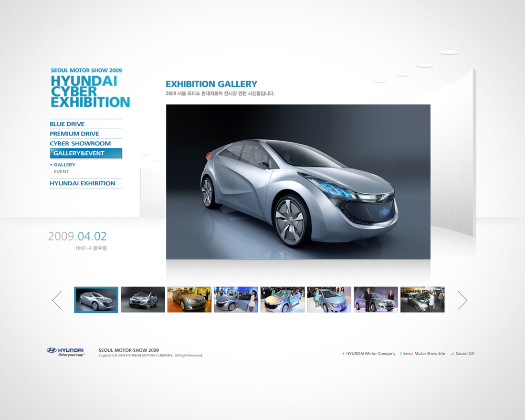This screenshot has height=420, width=525.
Task: Open the last thumbnail in the strip
Action: [422, 300]
